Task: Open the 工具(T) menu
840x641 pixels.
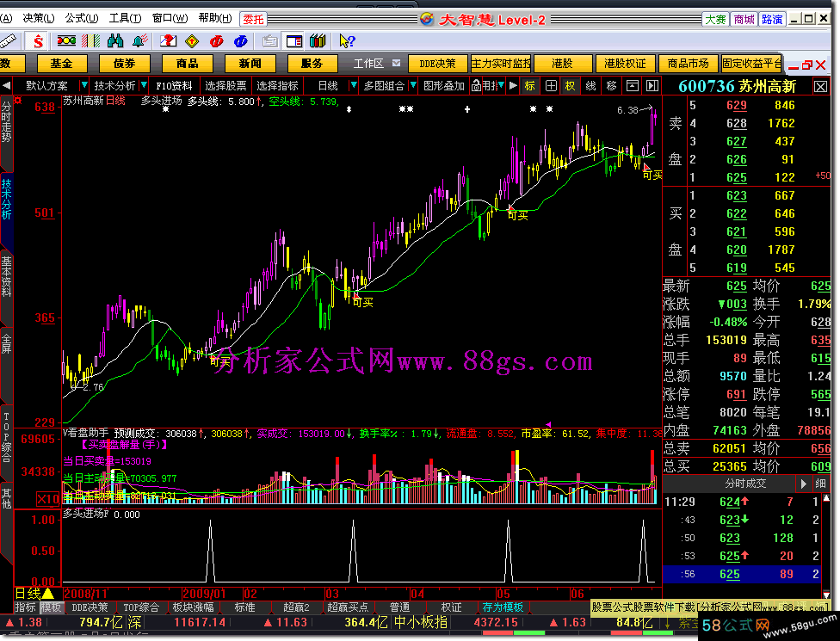Action: [126, 18]
